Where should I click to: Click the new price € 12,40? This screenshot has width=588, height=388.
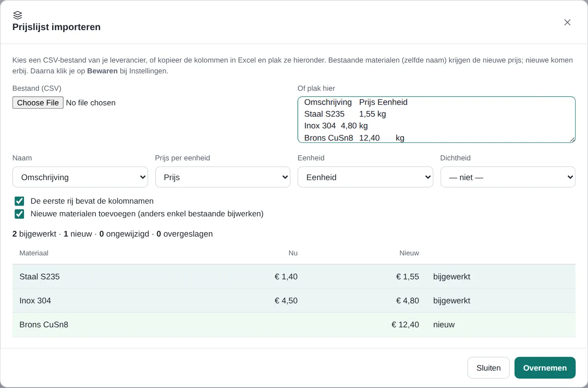coord(405,325)
